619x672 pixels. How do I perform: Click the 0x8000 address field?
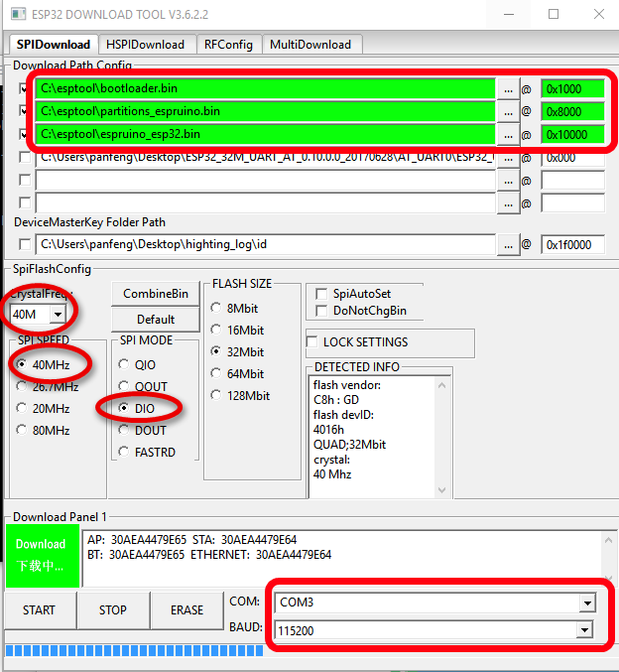(572, 112)
